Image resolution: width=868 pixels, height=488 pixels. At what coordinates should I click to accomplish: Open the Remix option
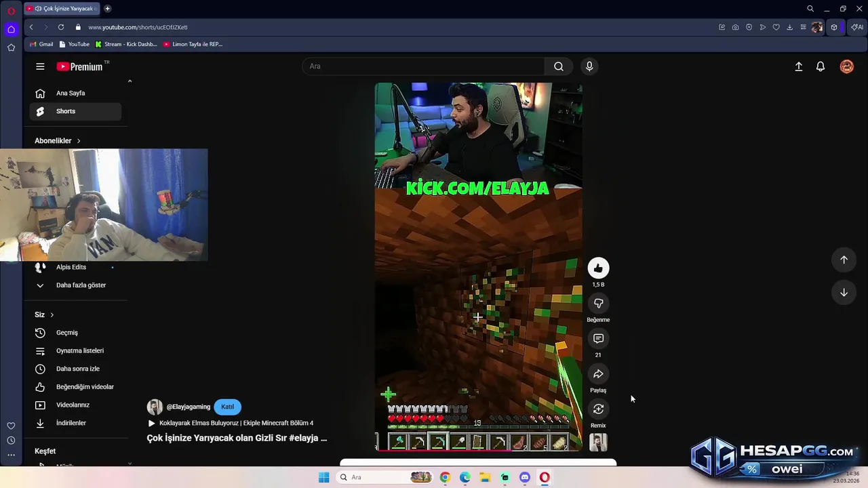click(x=598, y=409)
